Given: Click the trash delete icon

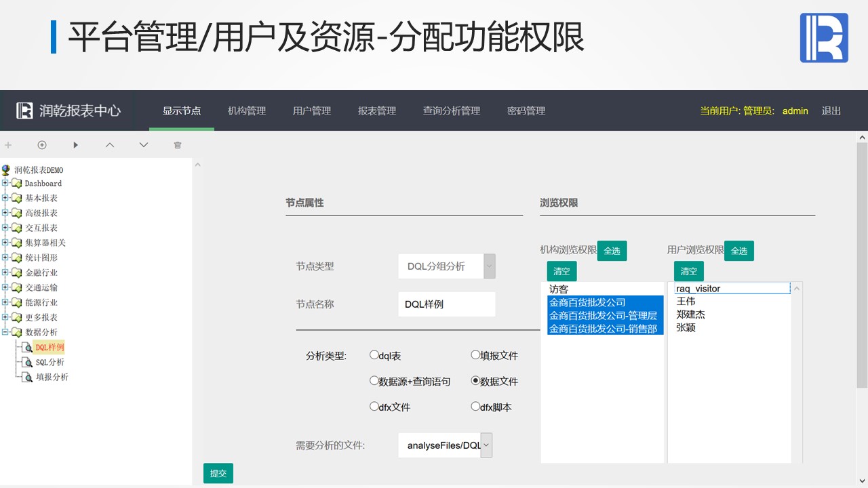Looking at the screenshot, I should coord(178,145).
